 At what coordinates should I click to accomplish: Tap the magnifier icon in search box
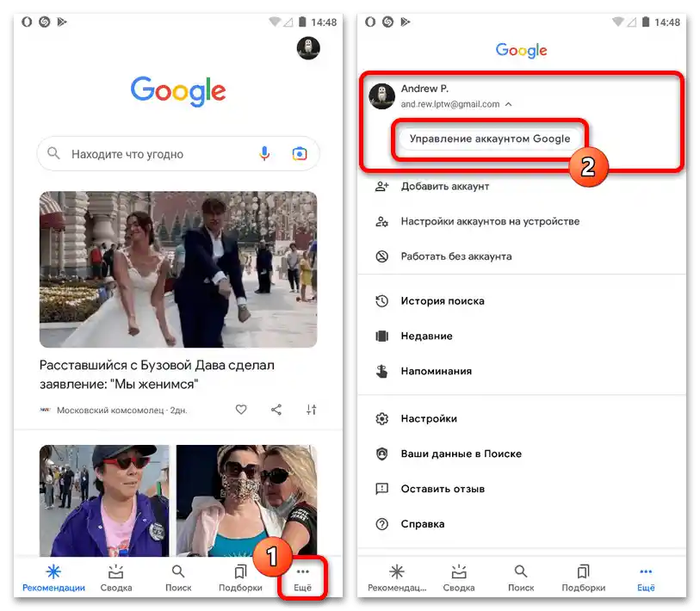pyautogui.click(x=53, y=153)
